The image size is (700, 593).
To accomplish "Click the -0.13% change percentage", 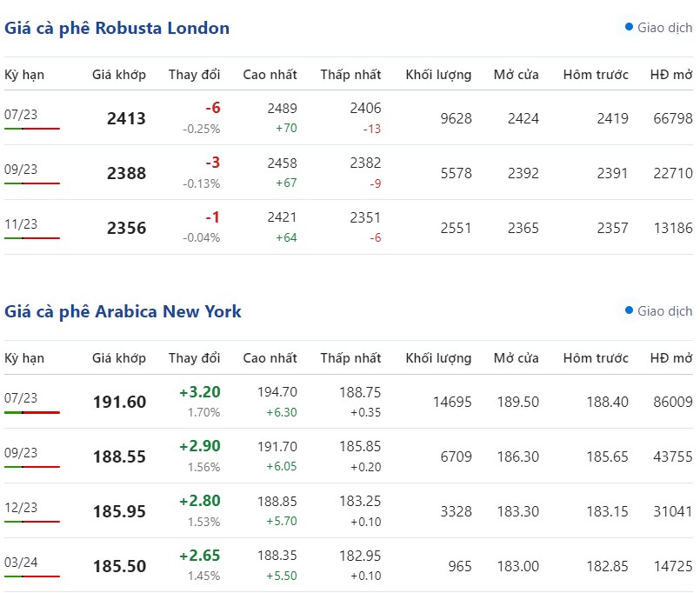I will pyautogui.click(x=202, y=183).
